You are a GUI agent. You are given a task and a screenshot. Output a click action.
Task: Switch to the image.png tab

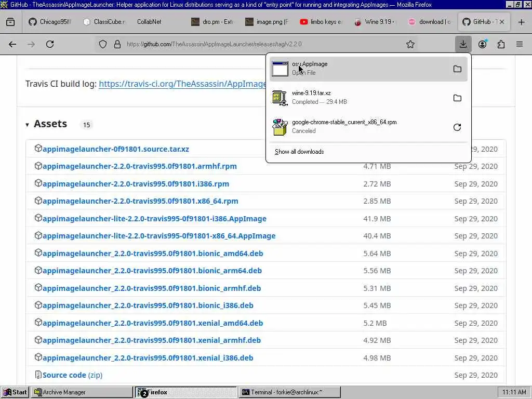pos(267,22)
